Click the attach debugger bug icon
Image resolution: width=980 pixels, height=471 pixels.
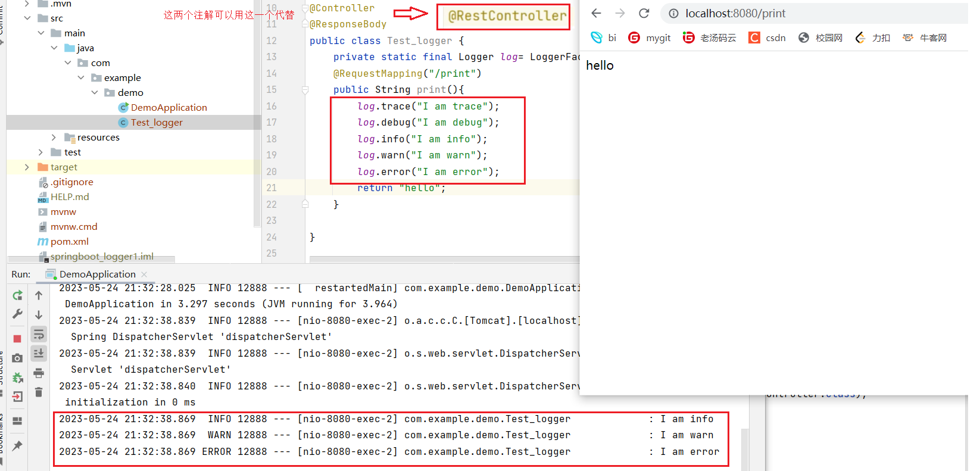pos(17,378)
